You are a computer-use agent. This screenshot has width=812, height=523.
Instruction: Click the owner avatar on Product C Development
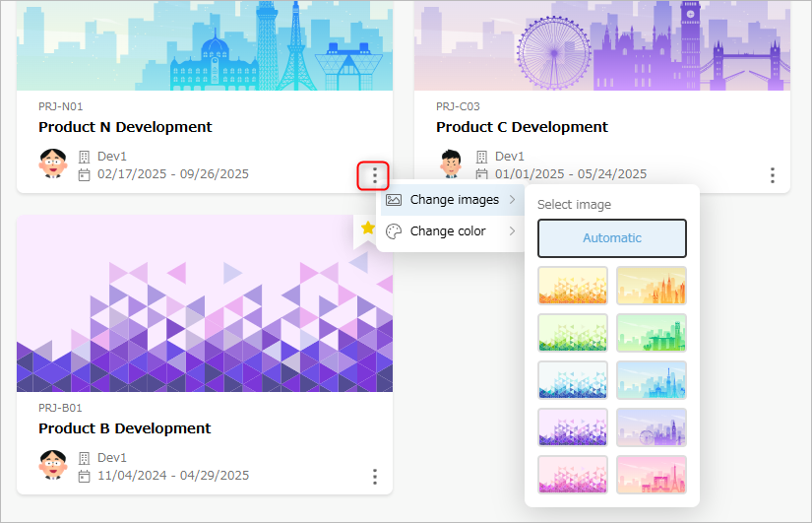pyautogui.click(x=451, y=163)
